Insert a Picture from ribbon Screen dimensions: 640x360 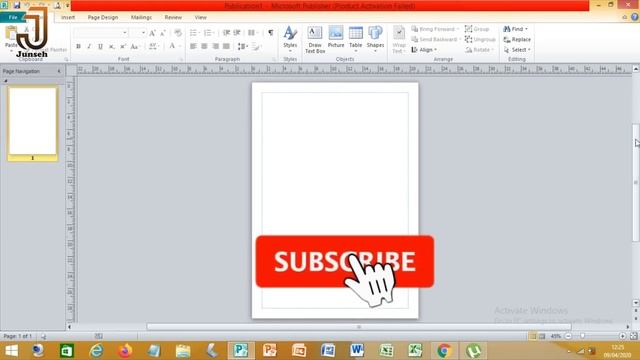[336, 37]
